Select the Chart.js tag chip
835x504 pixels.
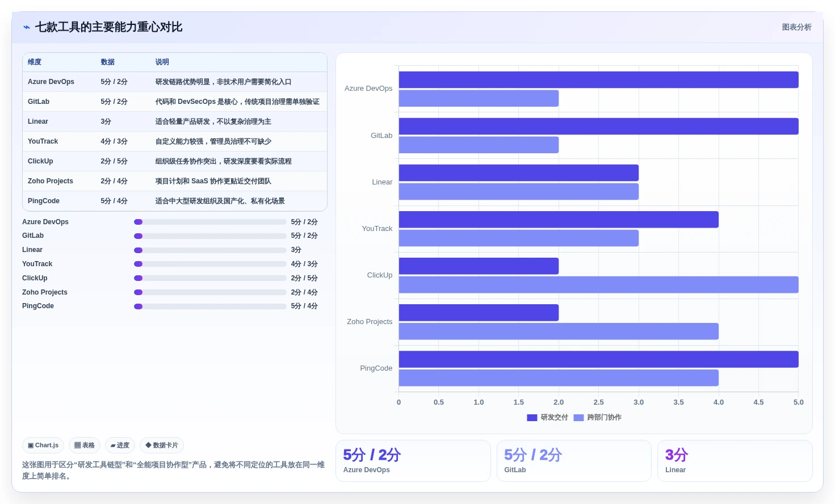(x=43, y=446)
